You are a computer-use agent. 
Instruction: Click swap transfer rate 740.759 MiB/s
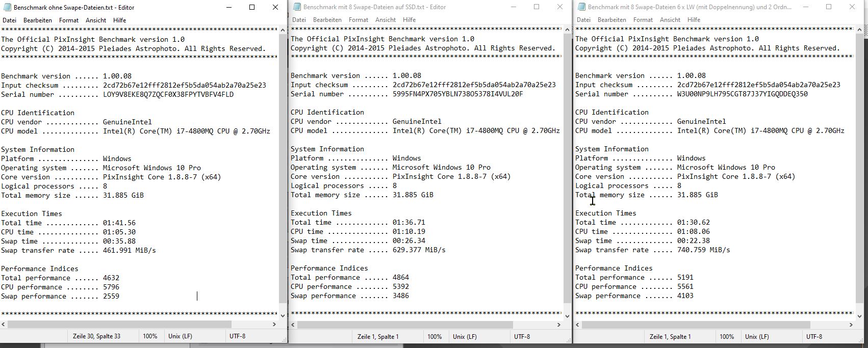pos(704,250)
